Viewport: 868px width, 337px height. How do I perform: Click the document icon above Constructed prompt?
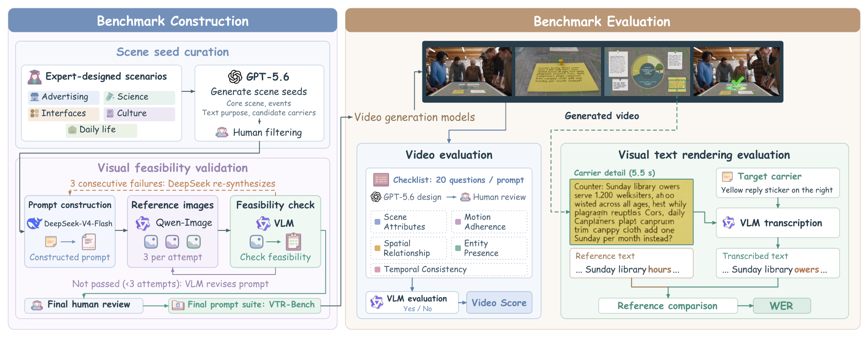[x=89, y=242]
